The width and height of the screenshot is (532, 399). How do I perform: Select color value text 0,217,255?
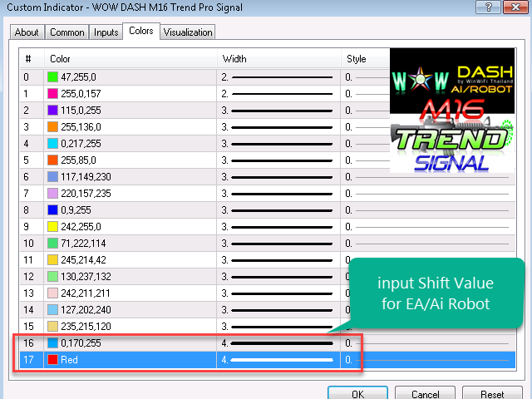pos(81,144)
